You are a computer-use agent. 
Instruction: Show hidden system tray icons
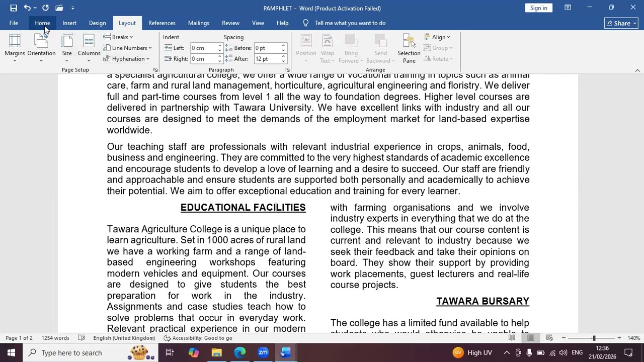tap(507, 353)
